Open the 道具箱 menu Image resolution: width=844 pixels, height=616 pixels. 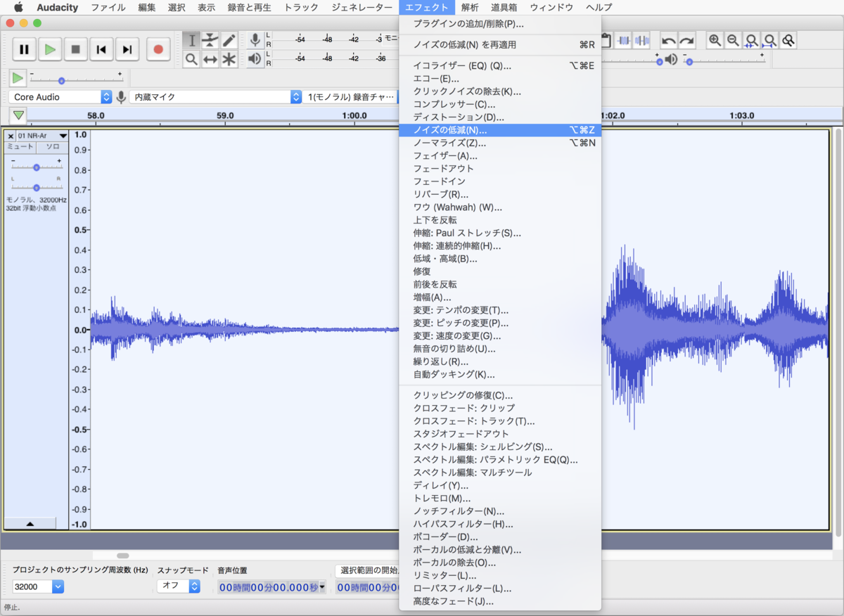click(x=504, y=8)
